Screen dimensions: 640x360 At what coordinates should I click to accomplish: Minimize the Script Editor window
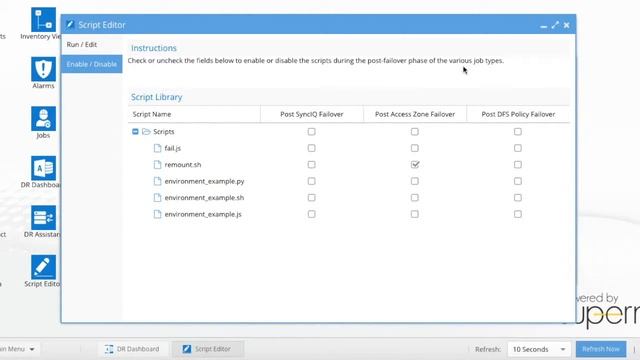coord(543,26)
